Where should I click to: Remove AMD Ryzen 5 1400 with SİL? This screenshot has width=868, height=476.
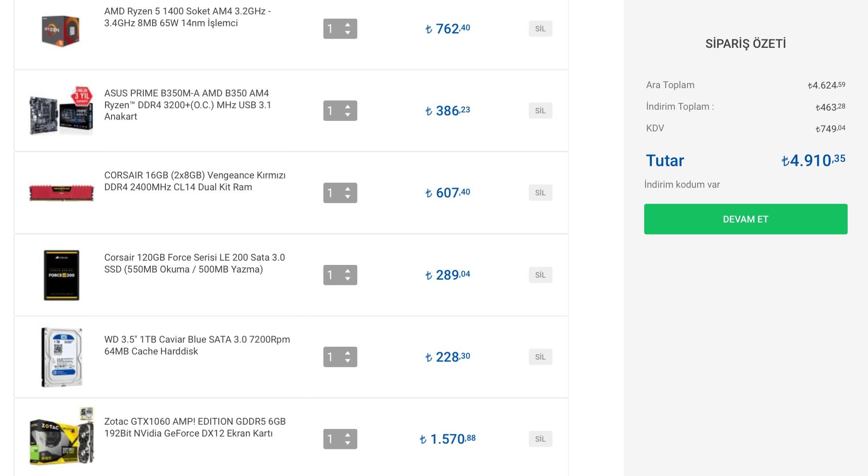tap(540, 29)
